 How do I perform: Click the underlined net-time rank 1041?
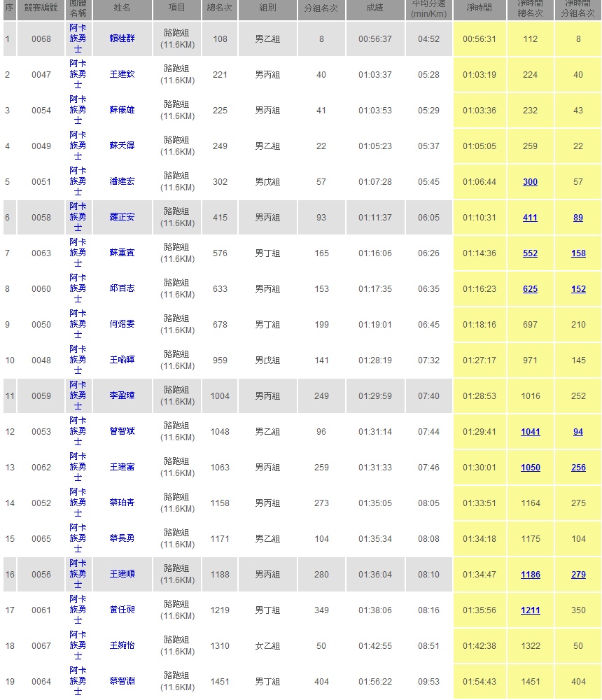[531, 432]
